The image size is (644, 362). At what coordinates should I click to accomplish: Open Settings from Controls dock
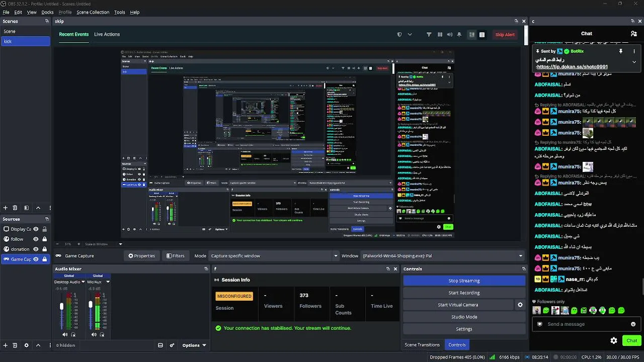click(464, 329)
